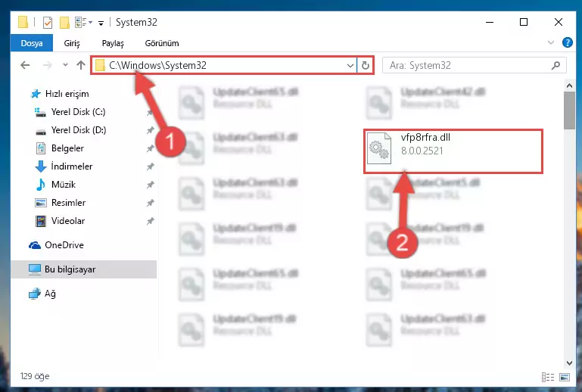Maximize the System32 window
This screenshot has height=392, width=582.
tap(524, 22)
